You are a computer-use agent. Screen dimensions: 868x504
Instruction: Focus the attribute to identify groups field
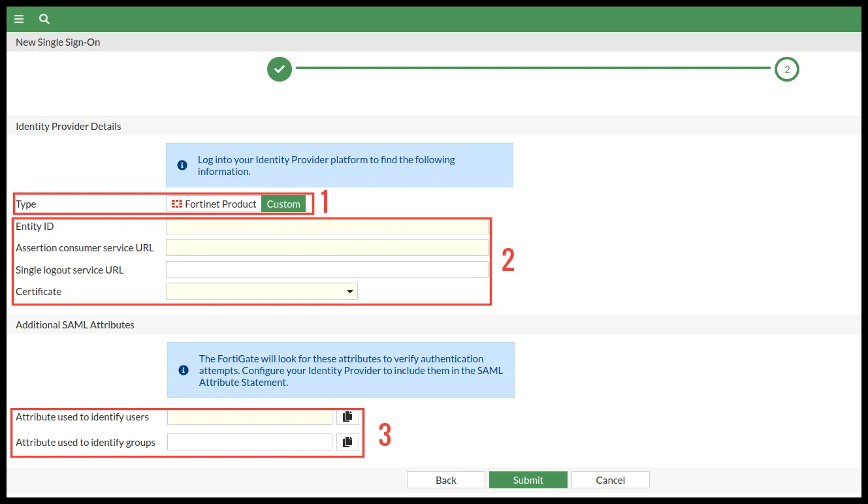(249, 442)
